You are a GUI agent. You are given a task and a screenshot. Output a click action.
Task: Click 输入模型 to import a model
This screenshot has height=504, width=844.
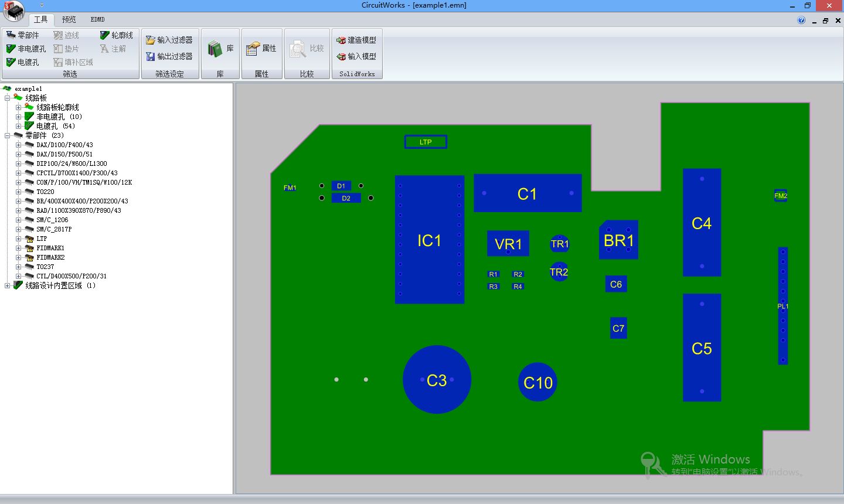[x=356, y=56]
